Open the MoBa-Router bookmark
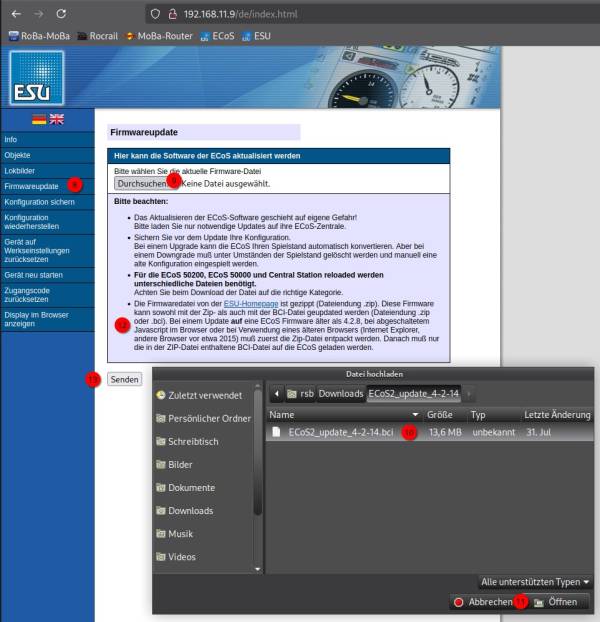 click(x=159, y=36)
